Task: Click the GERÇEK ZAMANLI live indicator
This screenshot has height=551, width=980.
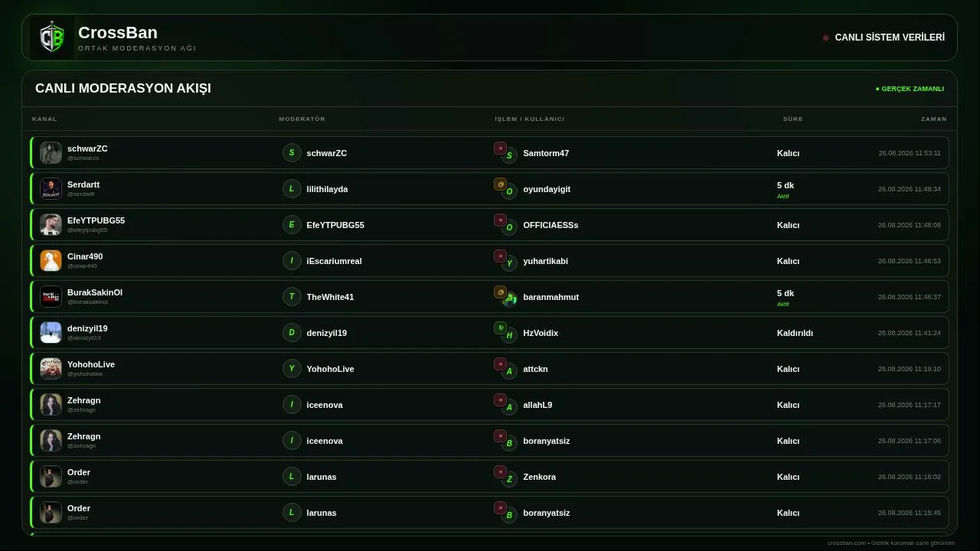Action: tap(910, 89)
